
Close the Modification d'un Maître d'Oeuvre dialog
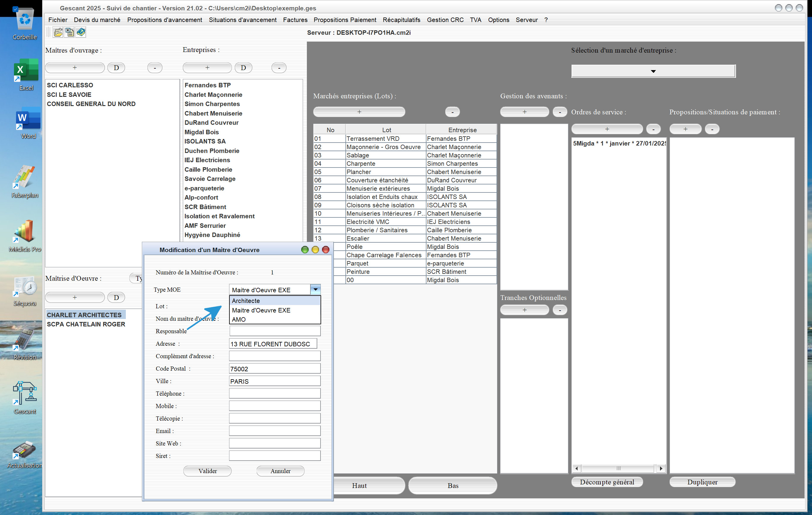(325, 250)
